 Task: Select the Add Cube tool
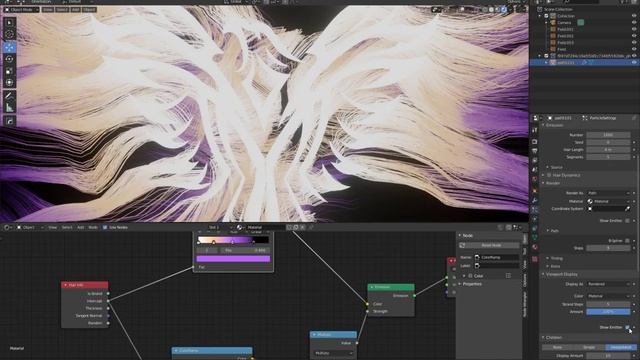[9, 121]
